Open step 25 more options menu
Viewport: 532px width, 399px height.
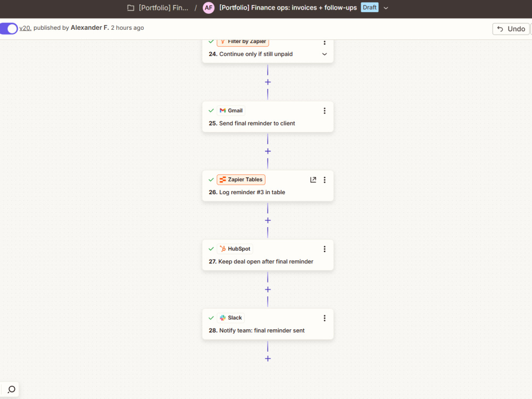(325, 111)
